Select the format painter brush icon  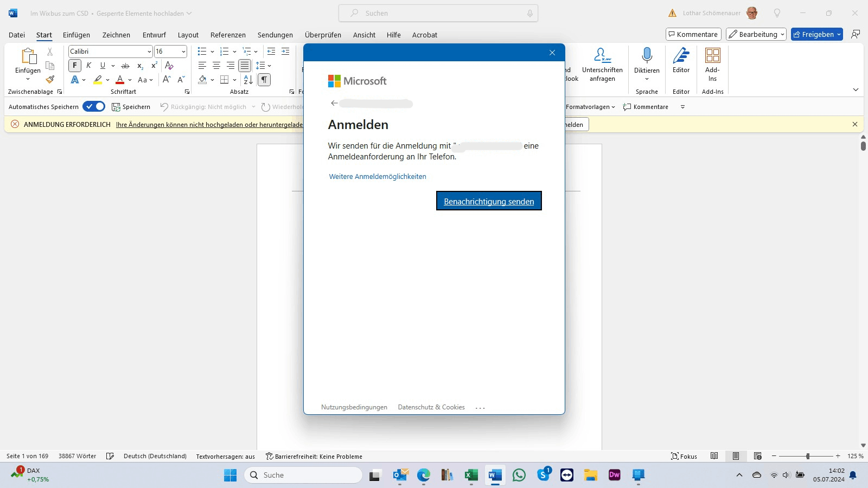click(x=50, y=79)
